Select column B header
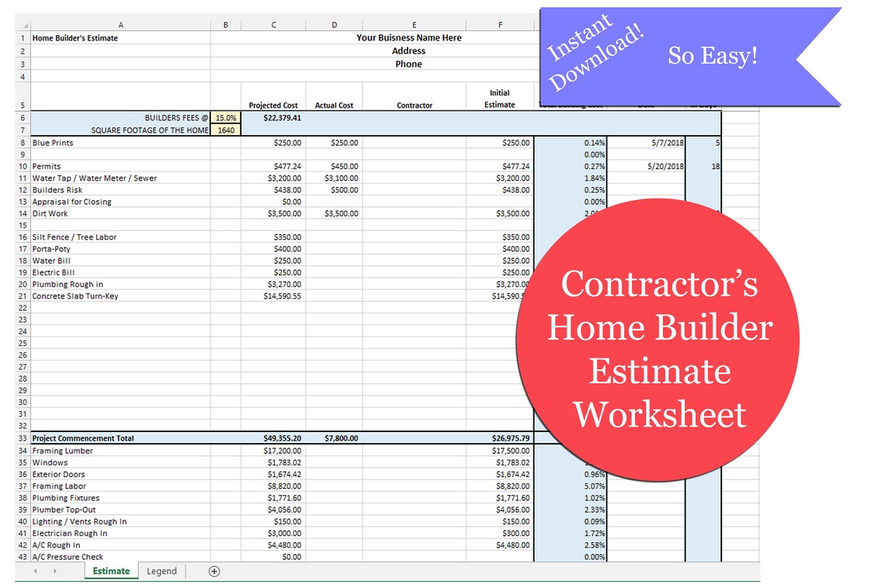885x588 pixels. 225,24
